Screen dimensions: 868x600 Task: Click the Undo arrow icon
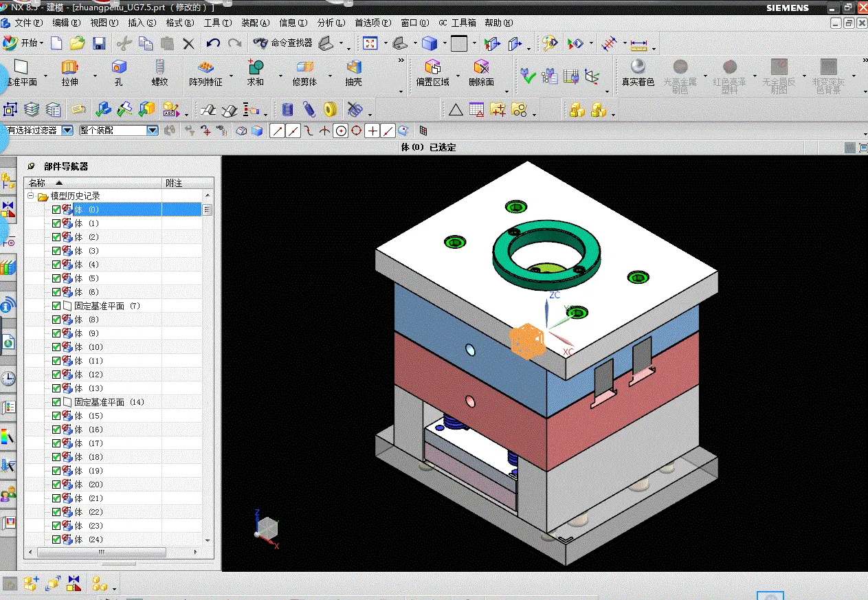(x=213, y=43)
